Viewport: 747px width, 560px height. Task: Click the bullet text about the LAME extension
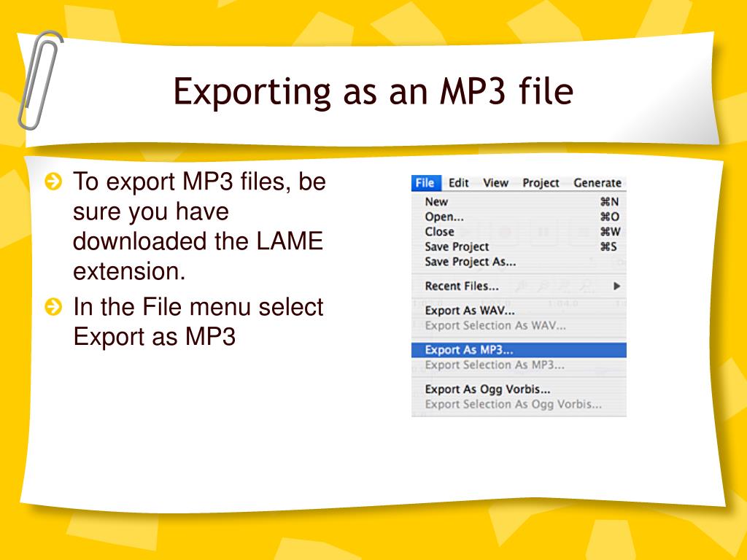pos(199,226)
